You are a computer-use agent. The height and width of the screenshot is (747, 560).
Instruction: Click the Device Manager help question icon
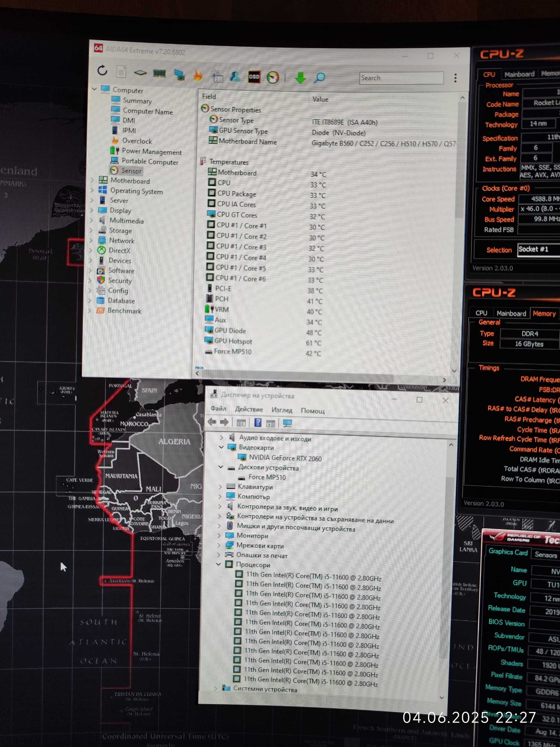click(x=258, y=422)
